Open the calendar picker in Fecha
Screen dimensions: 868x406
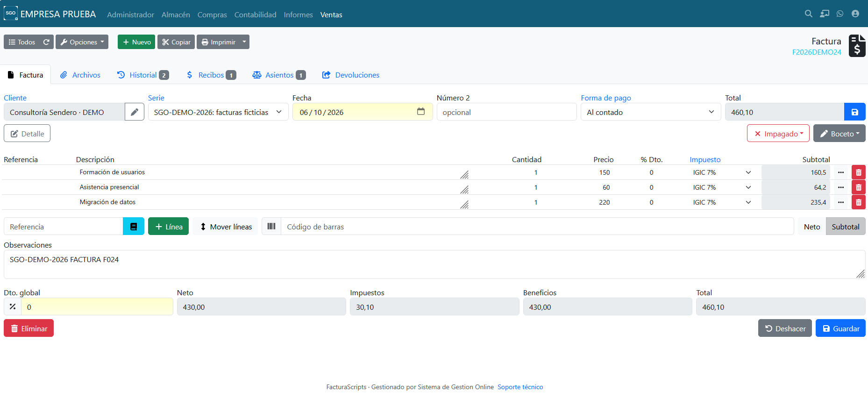tap(421, 112)
